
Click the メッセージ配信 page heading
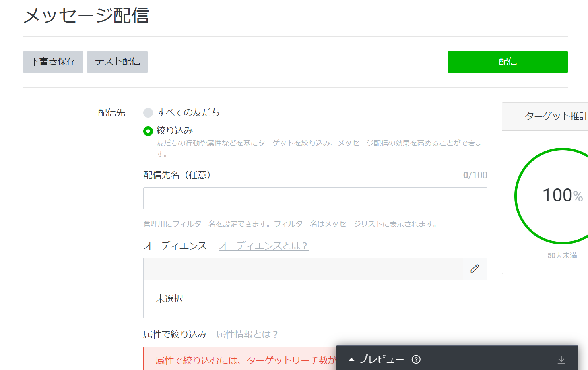(86, 16)
